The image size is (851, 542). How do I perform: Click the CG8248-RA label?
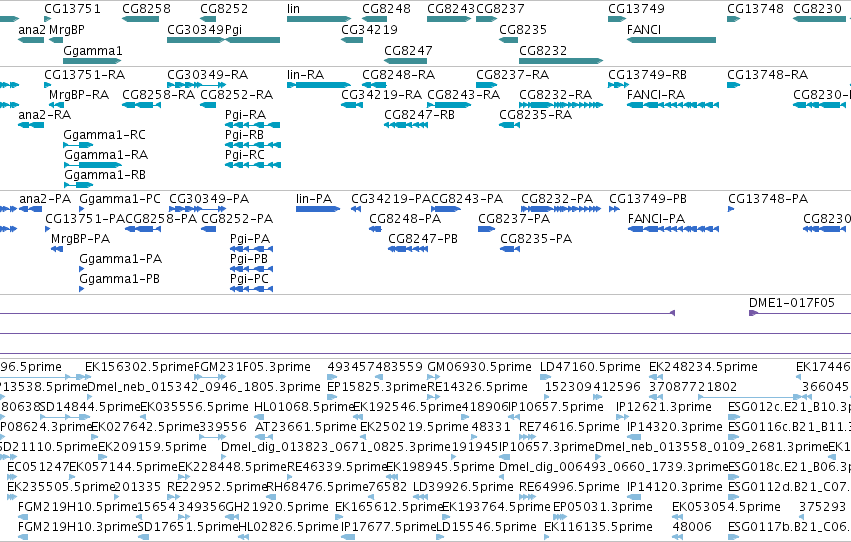(398, 75)
